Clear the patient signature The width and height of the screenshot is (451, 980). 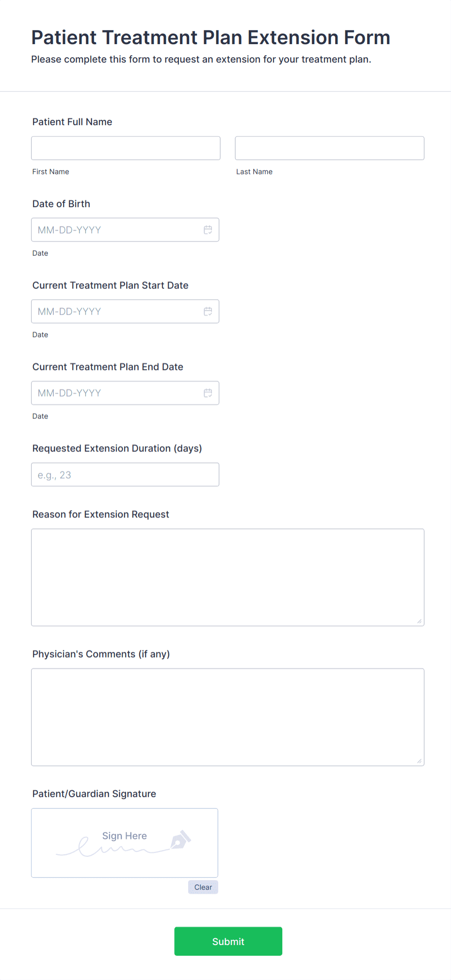click(203, 887)
